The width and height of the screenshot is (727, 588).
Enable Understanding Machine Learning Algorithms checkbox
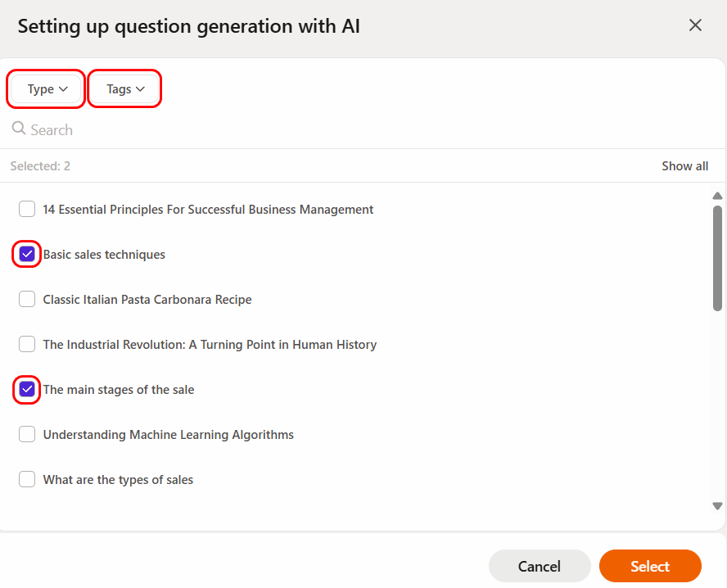pyautogui.click(x=27, y=435)
